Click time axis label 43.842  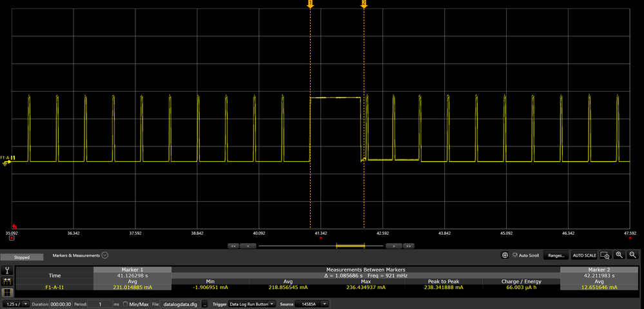click(444, 234)
